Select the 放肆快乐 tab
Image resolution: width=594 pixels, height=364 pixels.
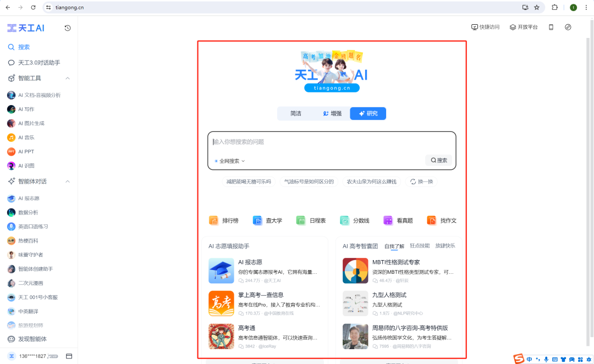click(445, 246)
